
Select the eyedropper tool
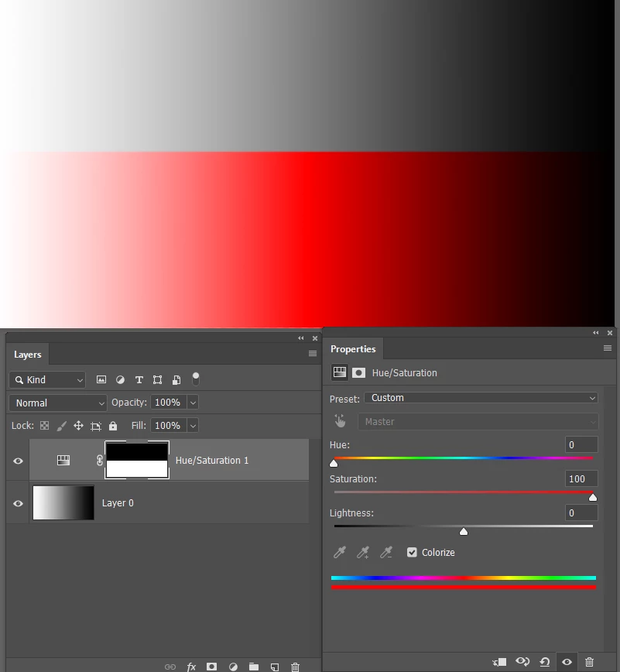tap(340, 553)
